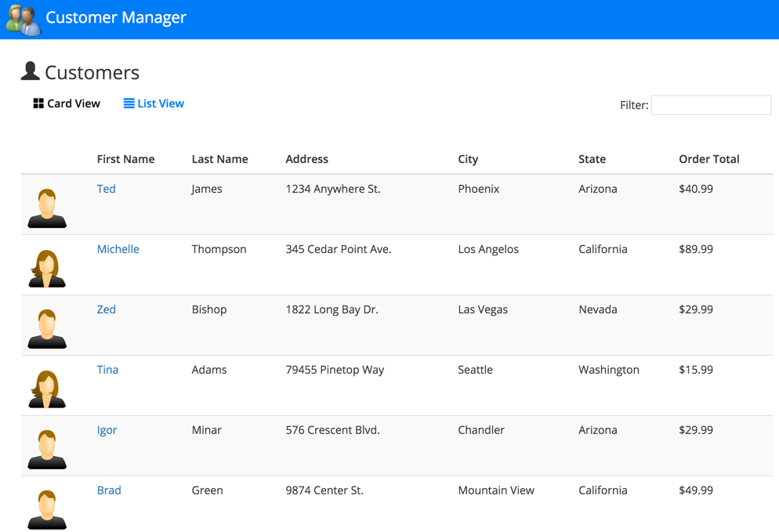Click the city Mountain View
This screenshot has height=532, width=779.
pos(496,490)
